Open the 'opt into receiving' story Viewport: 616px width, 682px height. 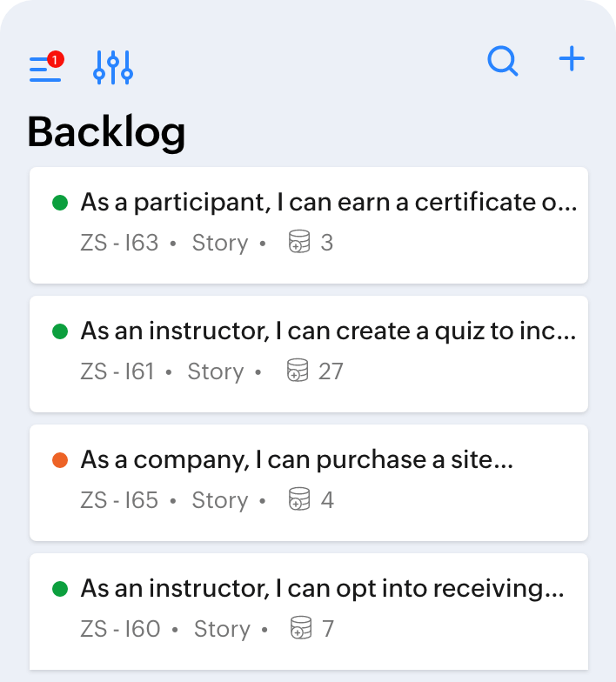click(323, 589)
